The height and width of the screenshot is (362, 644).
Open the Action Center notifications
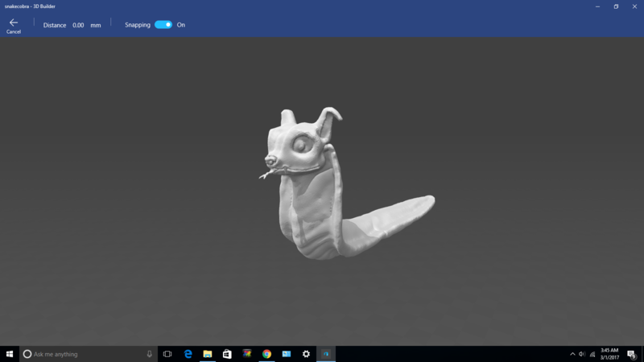coord(632,354)
